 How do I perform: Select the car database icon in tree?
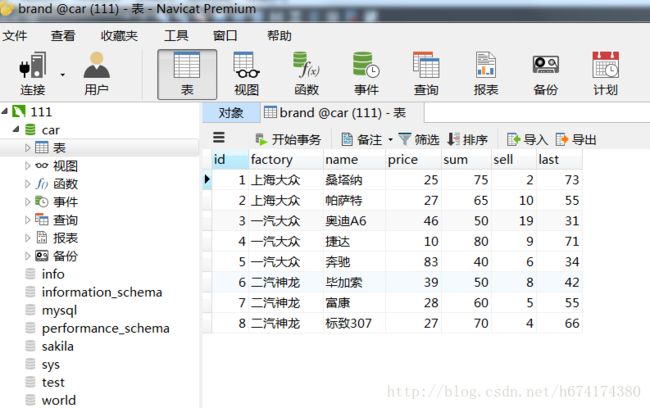(30, 129)
